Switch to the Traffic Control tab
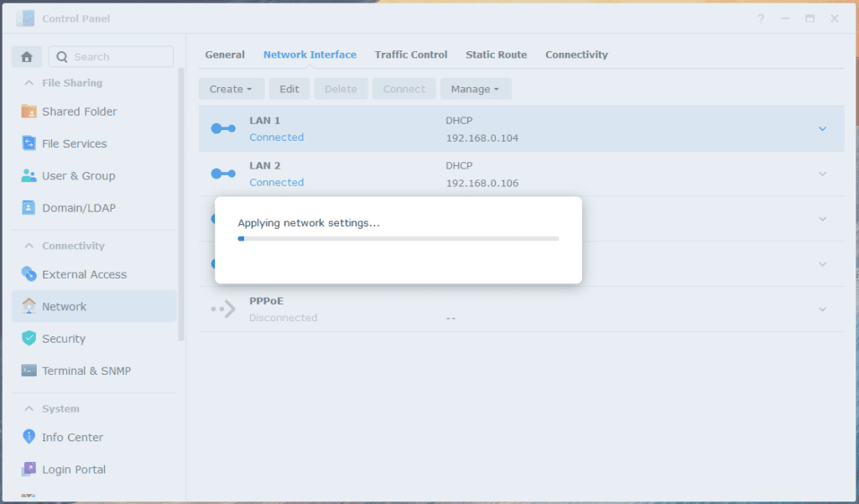 (411, 55)
